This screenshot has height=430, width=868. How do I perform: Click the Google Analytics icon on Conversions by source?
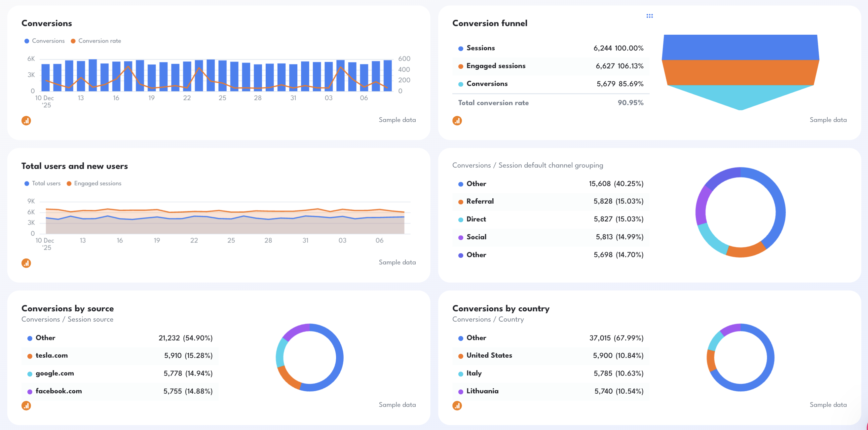[26, 406]
